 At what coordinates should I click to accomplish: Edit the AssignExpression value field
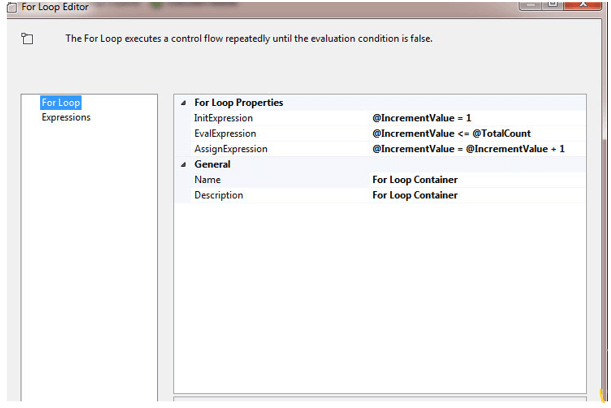click(468, 149)
